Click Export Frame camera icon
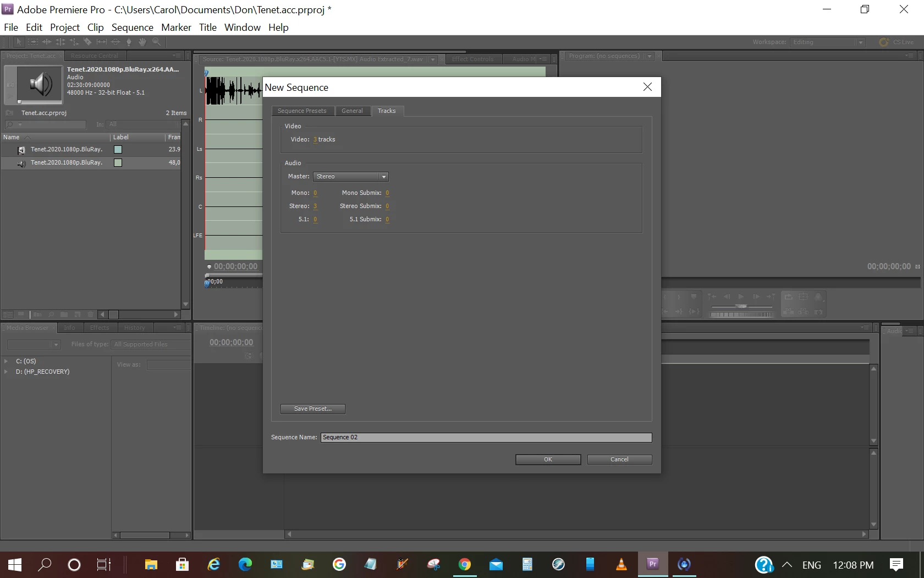The height and width of the screenshot is (578, 924). [x=818, y=312]
